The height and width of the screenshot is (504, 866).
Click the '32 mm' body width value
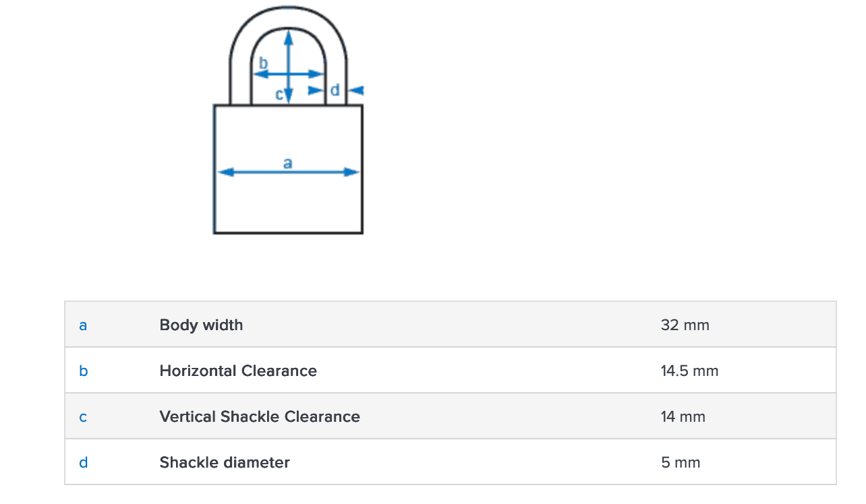(x=685, y=325)
